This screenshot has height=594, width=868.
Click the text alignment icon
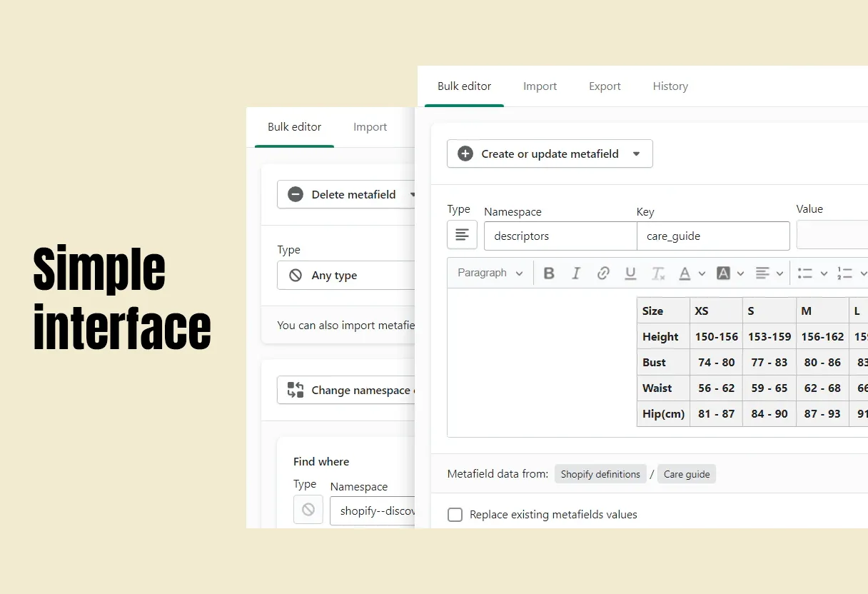(x=762, y=273)
